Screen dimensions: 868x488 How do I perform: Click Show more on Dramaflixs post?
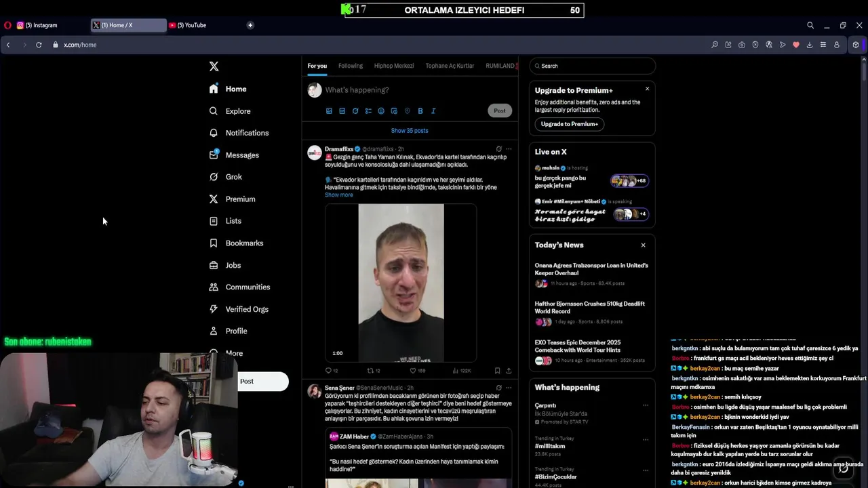338,195
